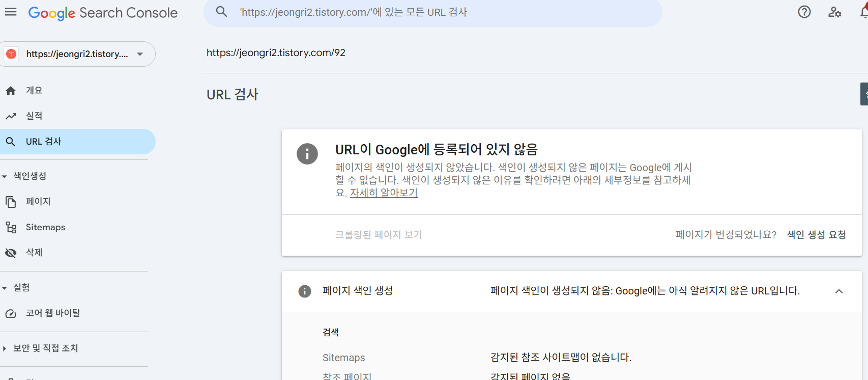Viewport: 868px width, 380px height.
Task: Open the help question mark icon
Action: [804, 12]
